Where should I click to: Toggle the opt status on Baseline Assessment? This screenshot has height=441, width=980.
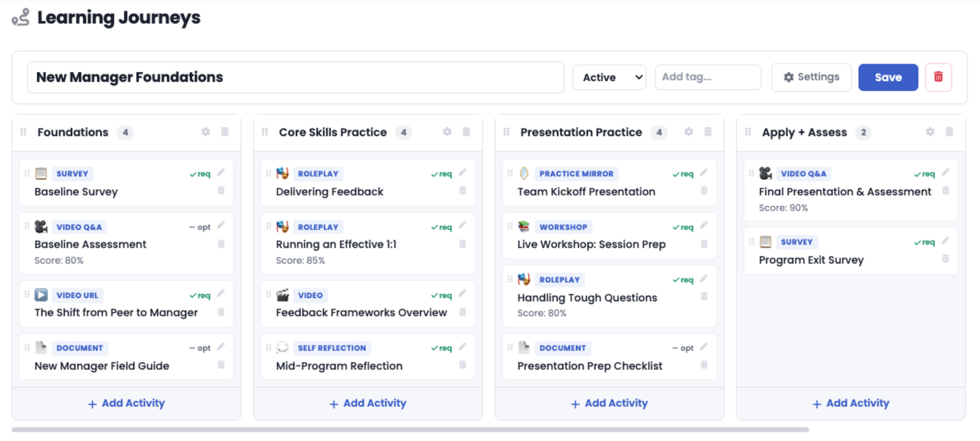click(200, 228)
